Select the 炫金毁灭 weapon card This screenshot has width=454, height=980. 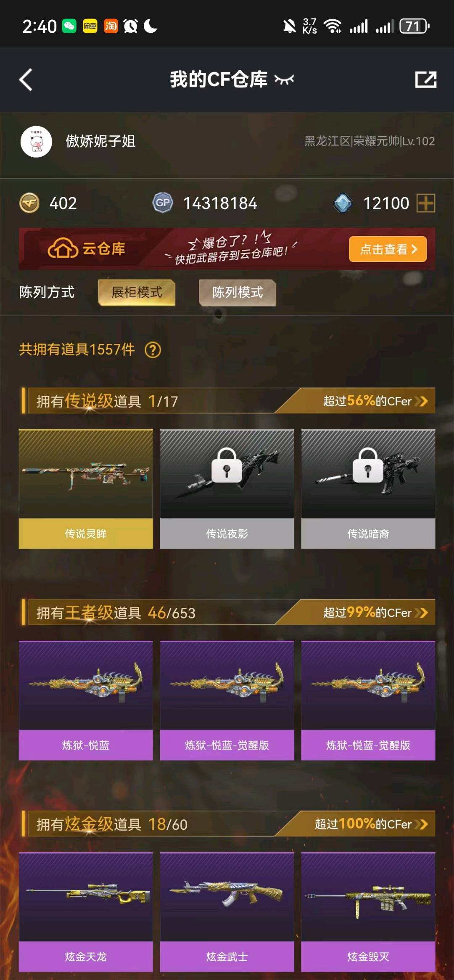pyautogui.click(x=368, y=912)
